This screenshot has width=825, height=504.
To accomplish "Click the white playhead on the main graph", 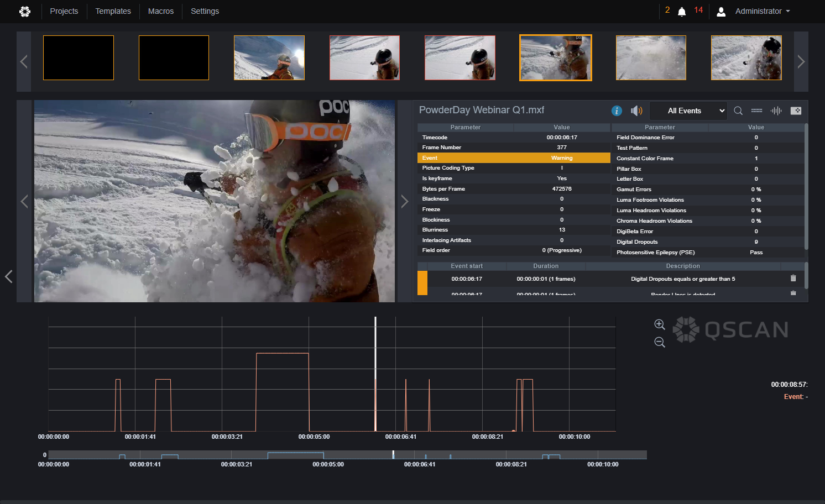I will click(375, 374).
